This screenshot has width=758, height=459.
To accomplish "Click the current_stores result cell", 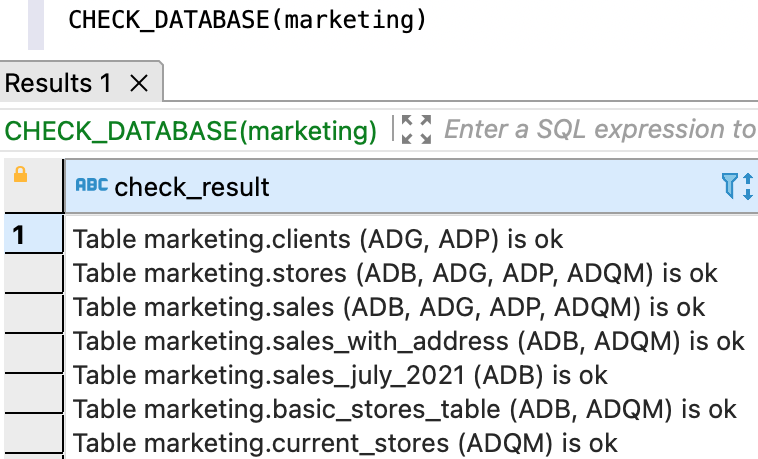I will pyautogui.click(x=346, y=442).
